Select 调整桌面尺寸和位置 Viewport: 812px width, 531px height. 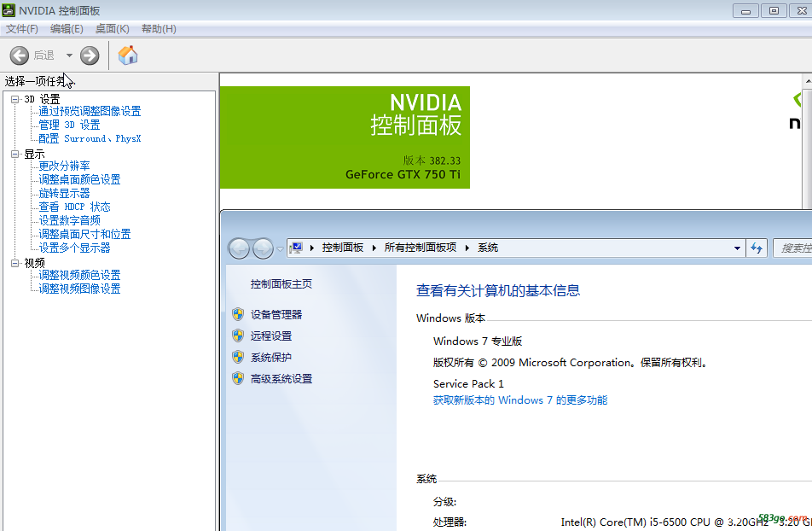click(84, 235)
